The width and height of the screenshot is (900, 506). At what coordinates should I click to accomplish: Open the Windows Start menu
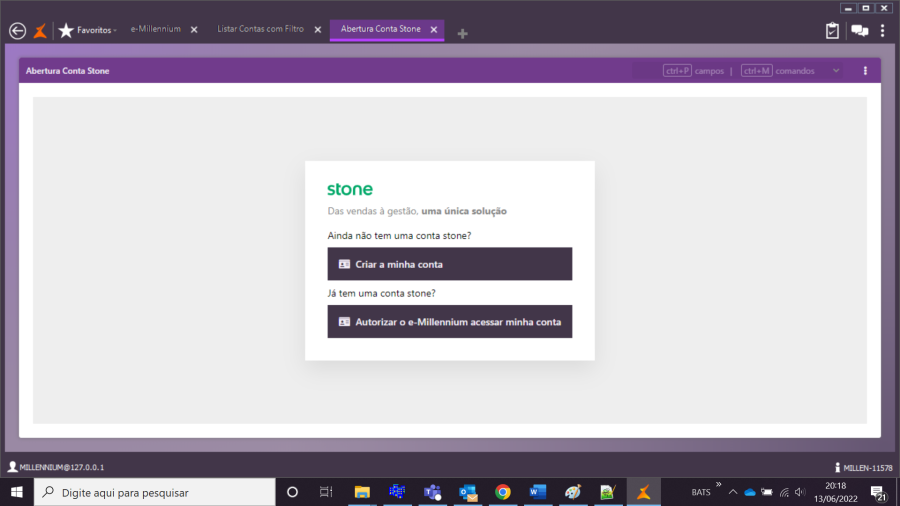click(x=17, y=492)
